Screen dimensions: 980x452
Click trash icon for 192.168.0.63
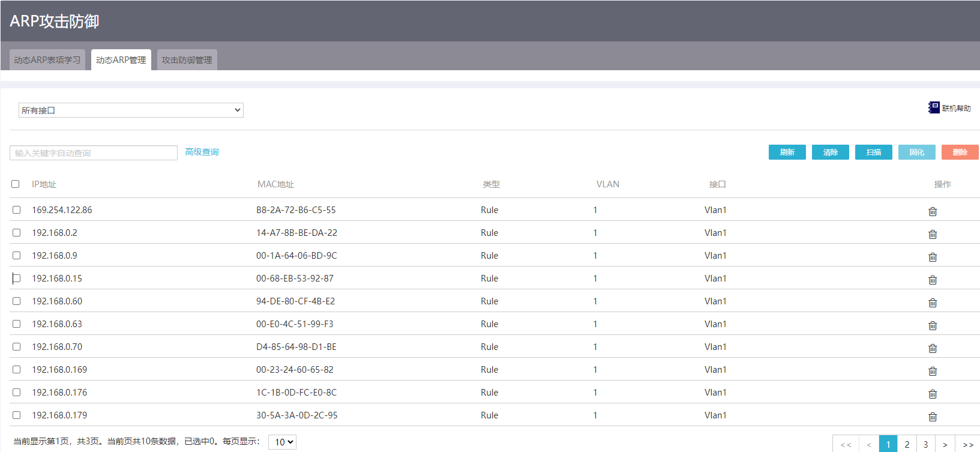[933, 325]
